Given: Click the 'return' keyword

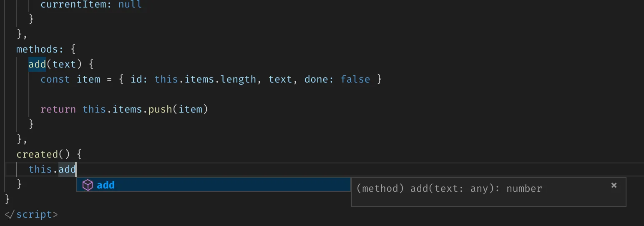Looking at the screenshot, I should (58, 109).
